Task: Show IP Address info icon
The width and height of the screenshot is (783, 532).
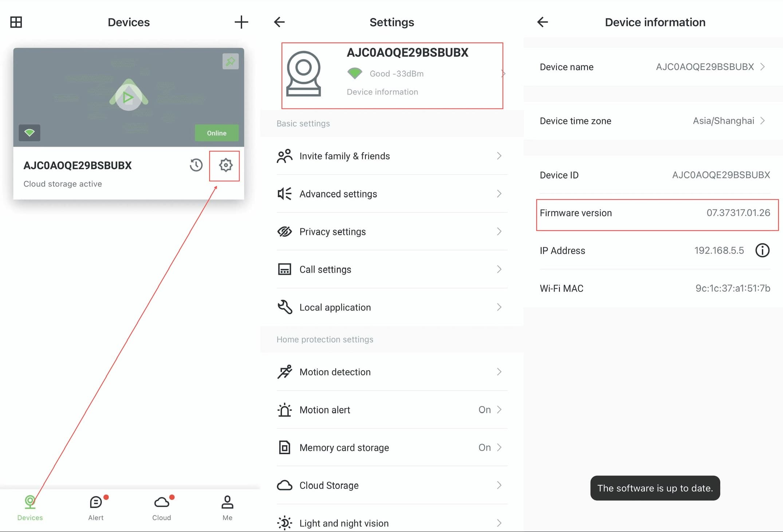Action: pos(762,251)
